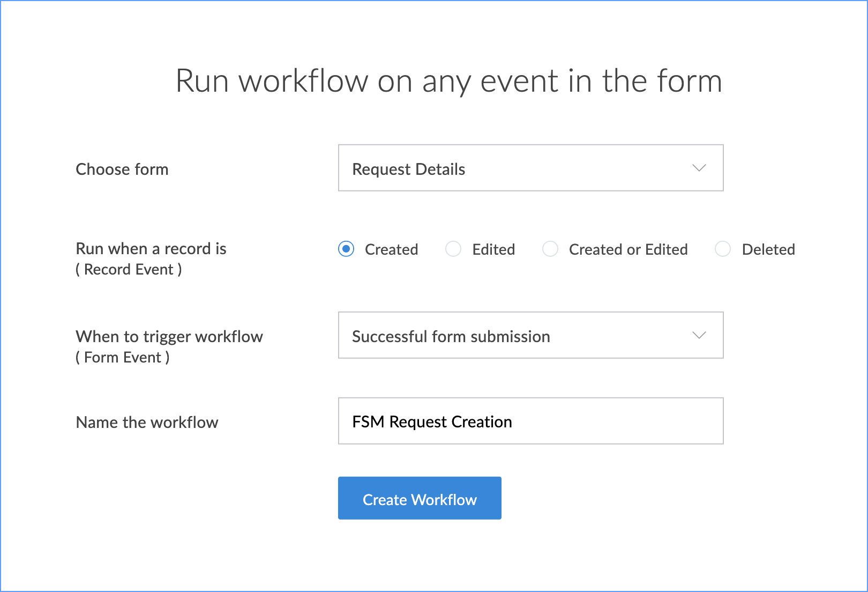The width and height of the screenshot is (868, 592).
Task: Click the chevron arrow in trigger workflow dropdown
Action: (699, 336)
